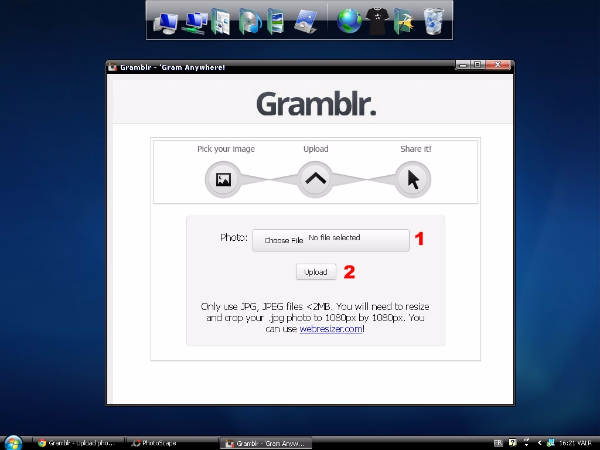Screen dimensions: 600x450
Task: Open the Recycle Bin dock icon
Action: tap(434, 21)
